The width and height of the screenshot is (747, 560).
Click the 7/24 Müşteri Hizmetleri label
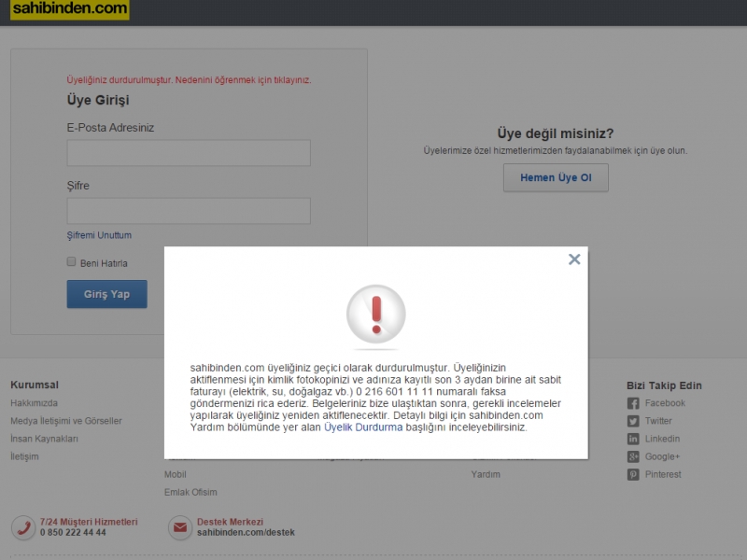(89, 522)
